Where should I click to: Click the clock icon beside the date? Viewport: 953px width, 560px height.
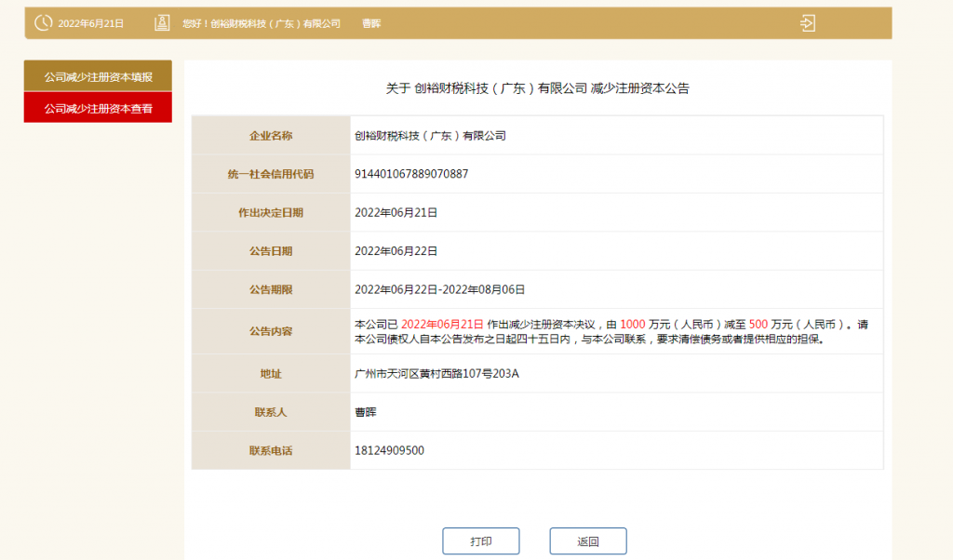click(43, 23)
